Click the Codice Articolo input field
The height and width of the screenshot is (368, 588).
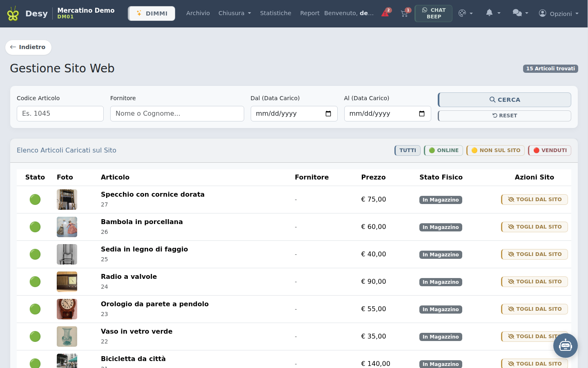click(x=60, y=114)
